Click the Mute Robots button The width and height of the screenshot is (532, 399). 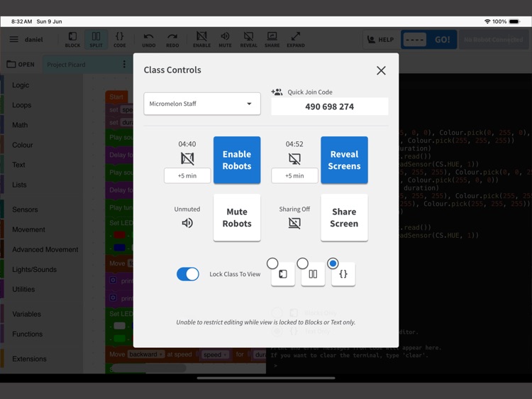point(237,218)
